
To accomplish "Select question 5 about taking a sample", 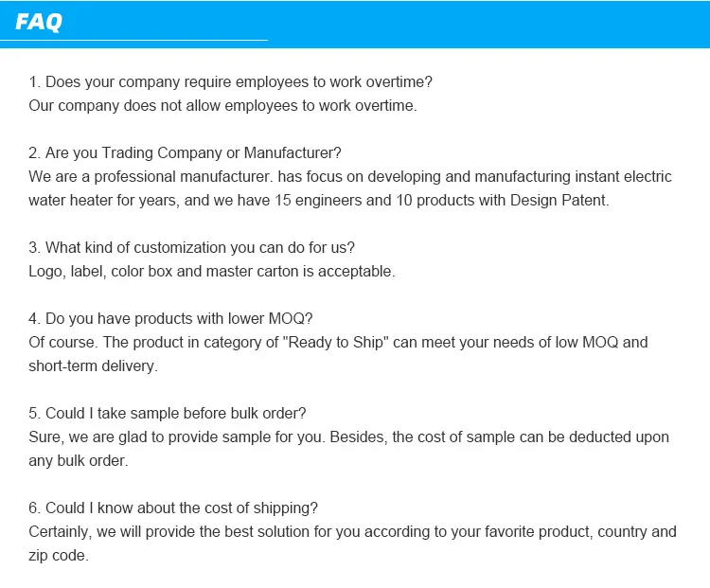I will pos(167,414).
